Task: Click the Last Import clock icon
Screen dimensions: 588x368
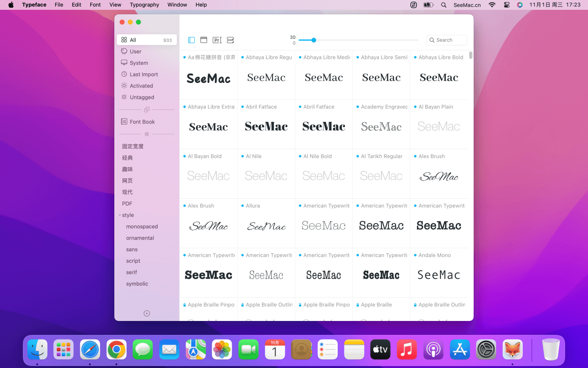Action: click(x=124, y=74)
